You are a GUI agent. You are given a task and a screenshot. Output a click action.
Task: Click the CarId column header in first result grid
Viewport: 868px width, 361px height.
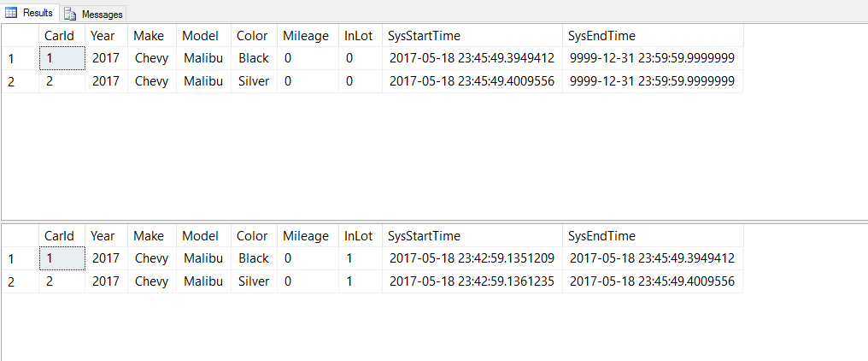click(59, 36)
